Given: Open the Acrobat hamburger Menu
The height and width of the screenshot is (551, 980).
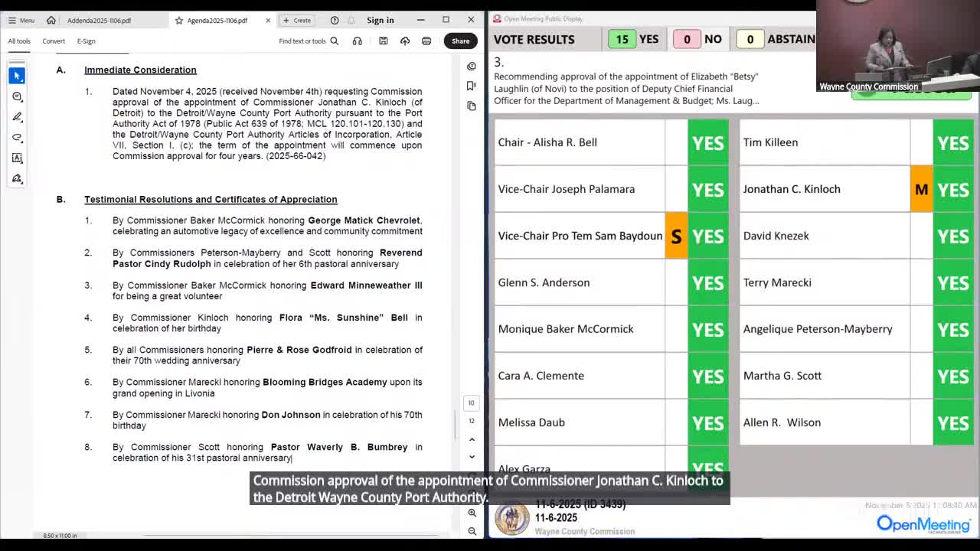Looking at the screenshot, I should pyautogui.click(x=21, y=20).
